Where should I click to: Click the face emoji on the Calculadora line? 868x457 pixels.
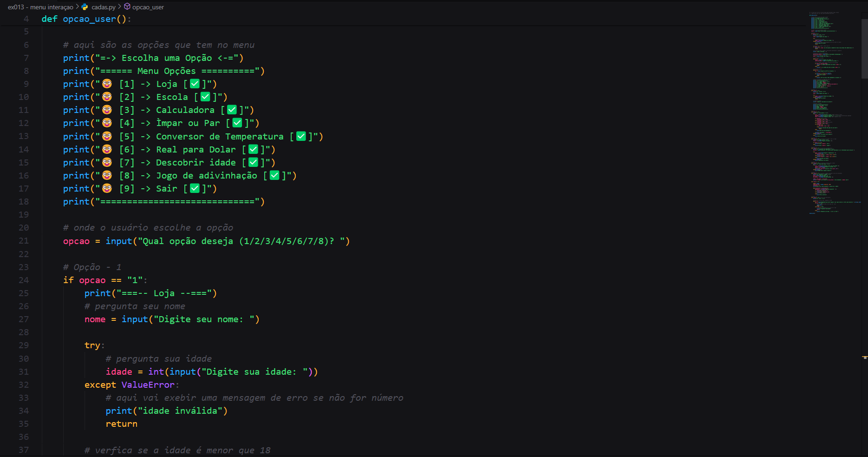click(107, 110)
